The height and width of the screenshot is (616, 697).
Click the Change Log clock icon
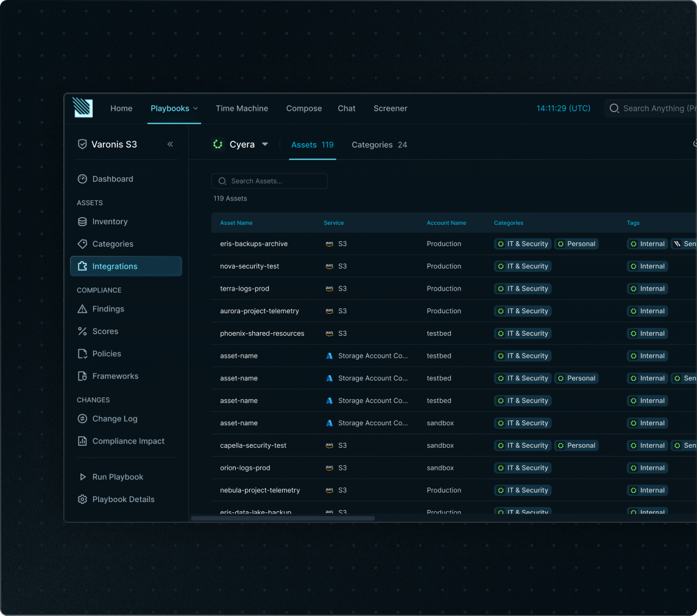click(82, 419)
